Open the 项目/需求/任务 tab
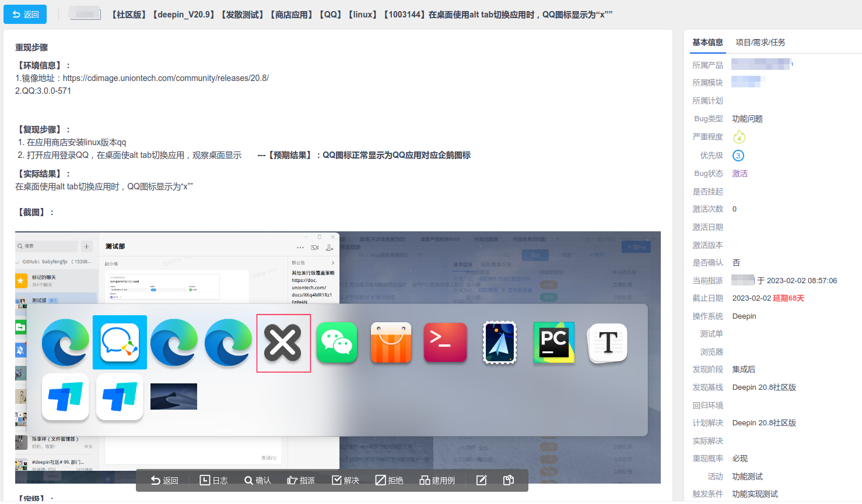The height and width of the screenshot is (504, 862). (x=760, y=43)
